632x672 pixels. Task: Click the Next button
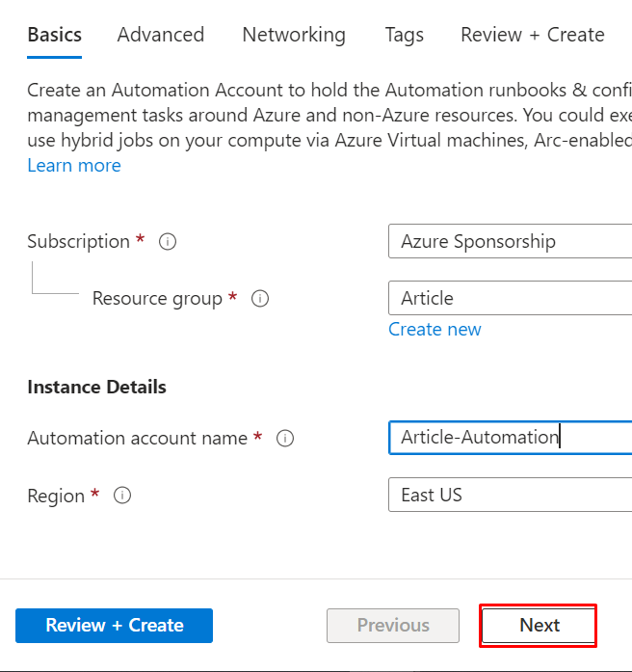point(539,626)
